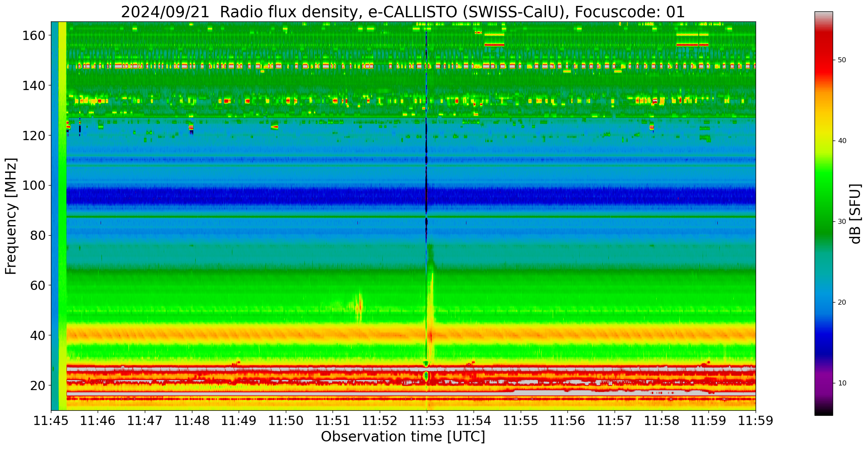The height and width of the screenshot is (449, 868).
Task: Click the 100 MHz frequency tick label
Action: (34, 185)
